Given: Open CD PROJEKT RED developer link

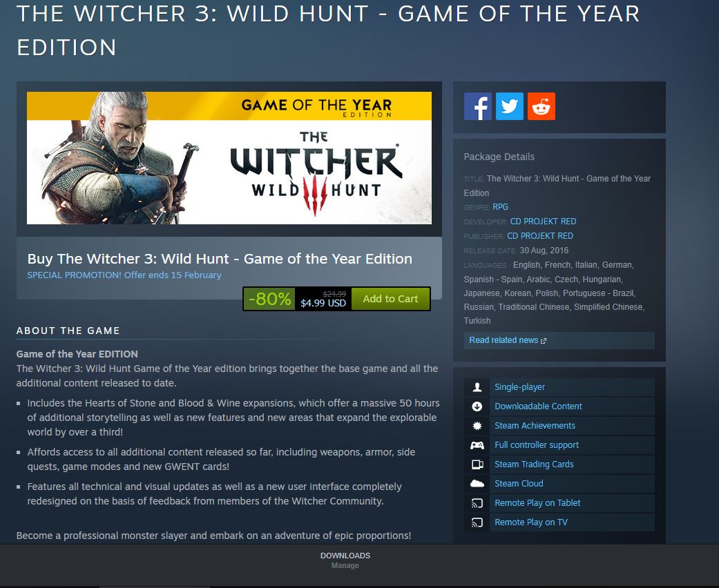Looking at the screenshot, I should pyautogui.click(x=543, y=222).
